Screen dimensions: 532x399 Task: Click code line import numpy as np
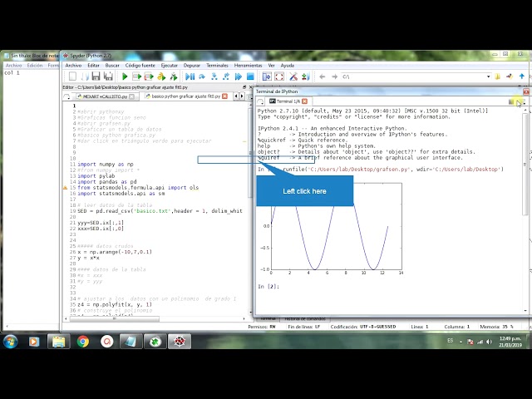pyautogui.click(x=106, y=165)
